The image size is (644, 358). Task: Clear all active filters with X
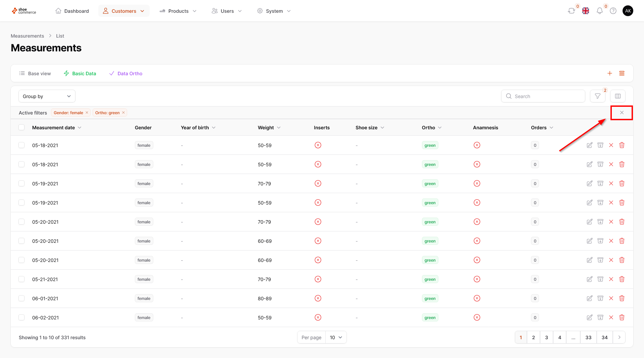tap(622, 113)
